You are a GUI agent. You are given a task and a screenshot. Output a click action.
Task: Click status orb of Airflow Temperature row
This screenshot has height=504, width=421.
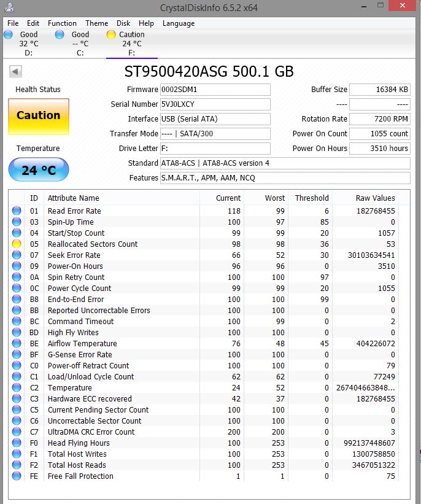tap(17, 343)
